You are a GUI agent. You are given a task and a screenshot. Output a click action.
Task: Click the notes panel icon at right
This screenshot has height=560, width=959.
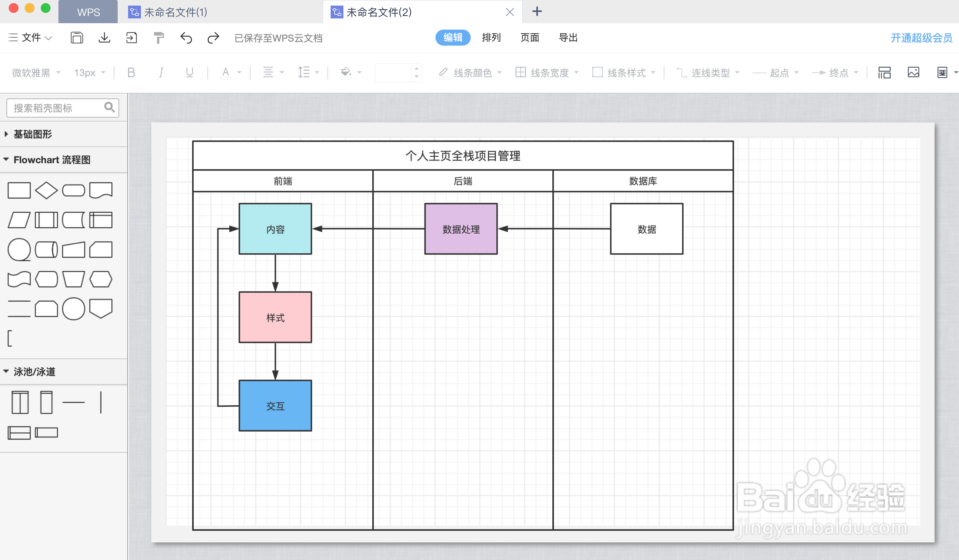point(942,72)
